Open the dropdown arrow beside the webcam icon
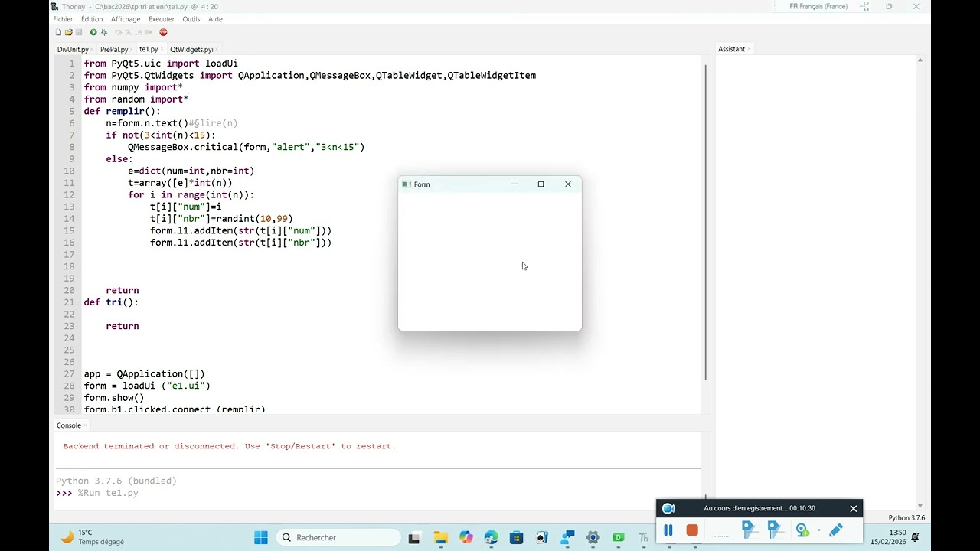 click(x=818, y=530)
